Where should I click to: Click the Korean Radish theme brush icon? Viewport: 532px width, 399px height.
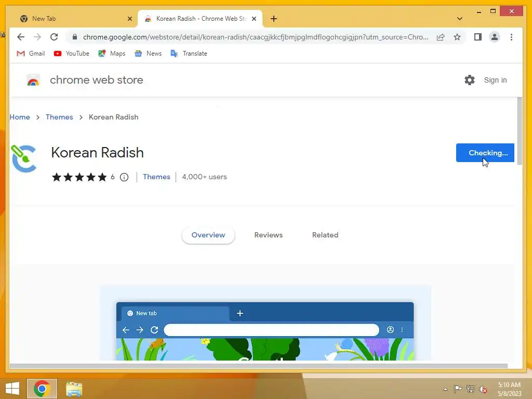[x=24, y=158]
